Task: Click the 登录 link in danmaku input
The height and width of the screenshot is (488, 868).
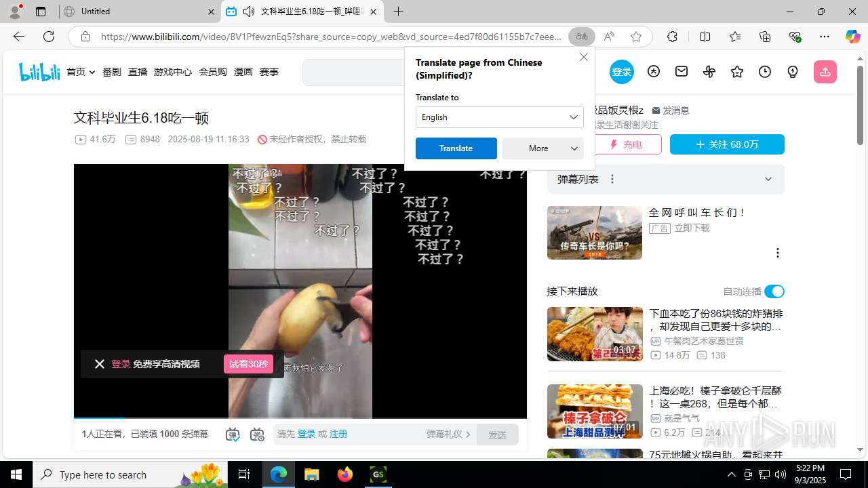Action: 307,434
